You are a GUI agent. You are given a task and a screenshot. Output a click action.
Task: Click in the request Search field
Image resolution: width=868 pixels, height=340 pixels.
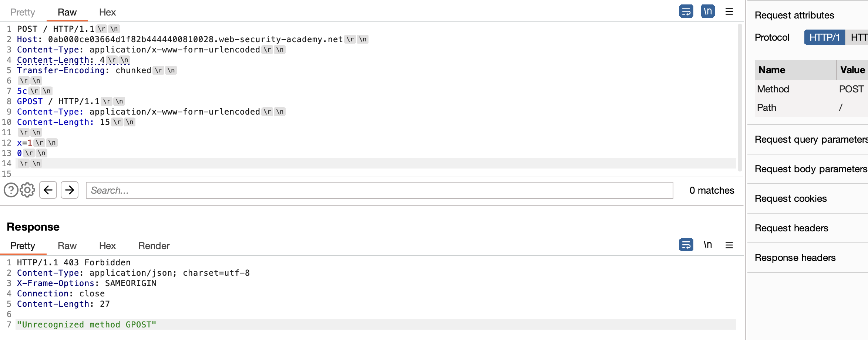[x=379, y=190]
